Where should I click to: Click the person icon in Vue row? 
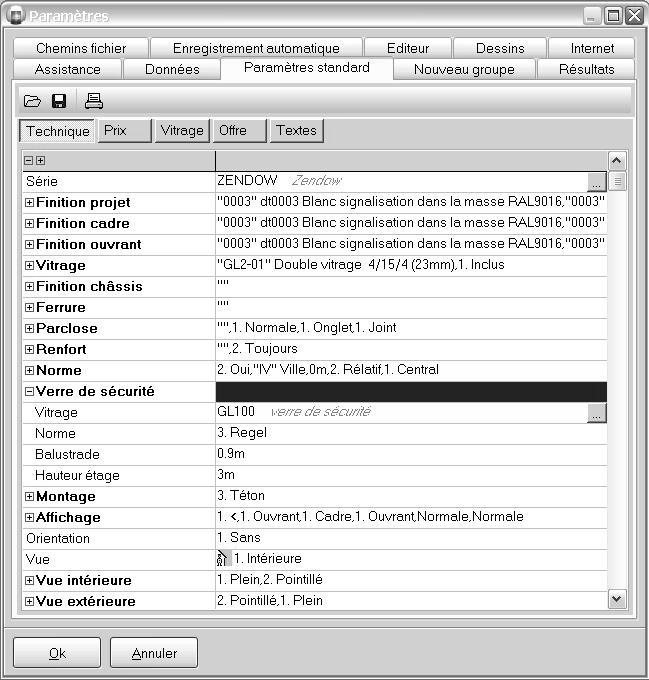point(222,559)
